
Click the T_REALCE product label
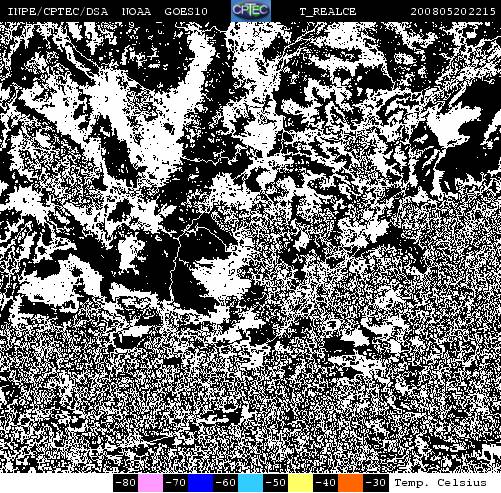tap(328, 12)
